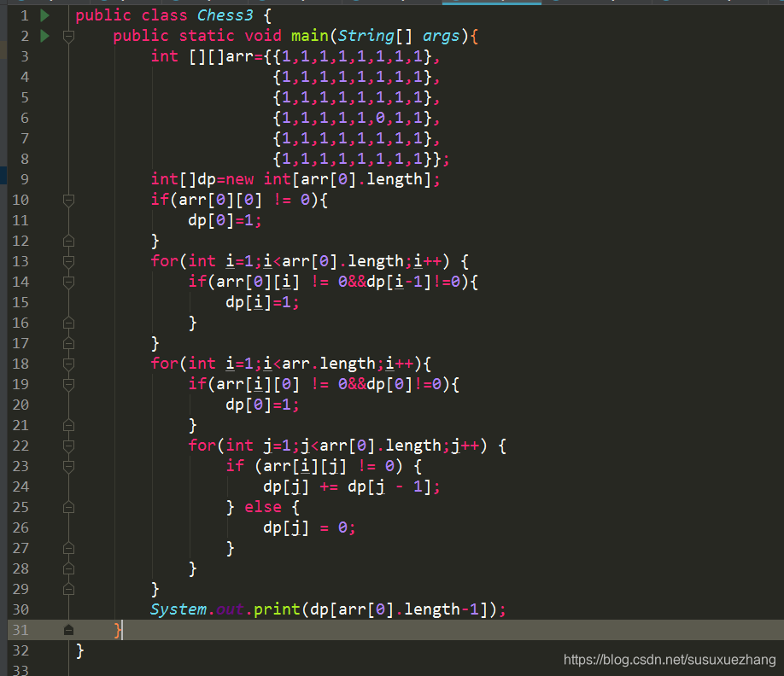
Task: Click the System class reference
Action: pos(178,609)
